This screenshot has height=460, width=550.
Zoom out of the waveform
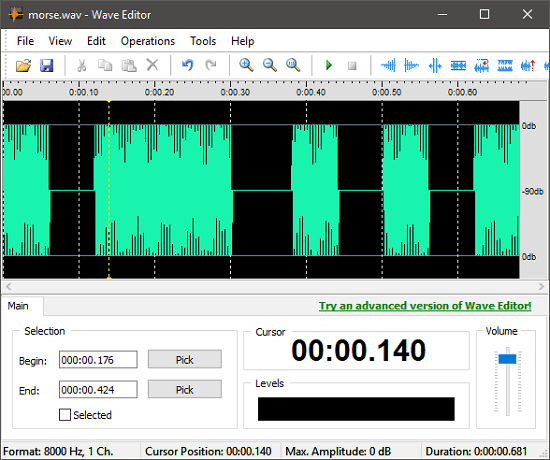click(x=270, y=65)
